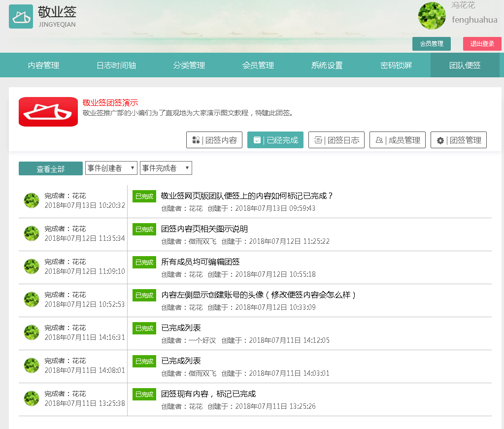
Task: Open note 团签现有内容，标记已完成
Action: 208,394
